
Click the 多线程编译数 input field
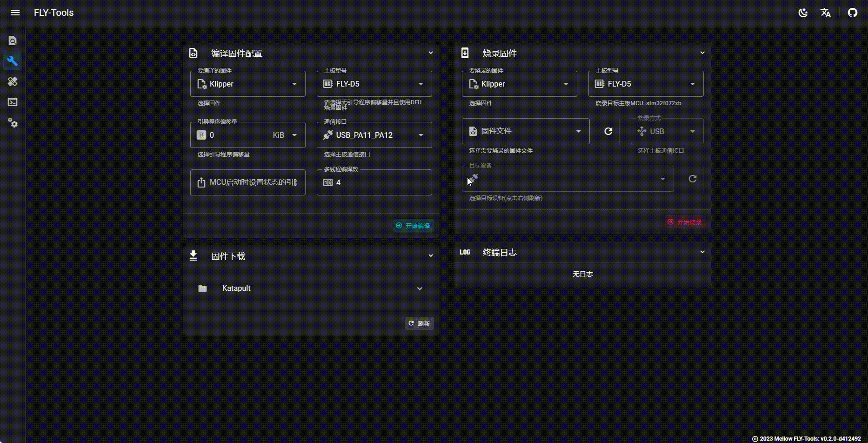(379, 182)
